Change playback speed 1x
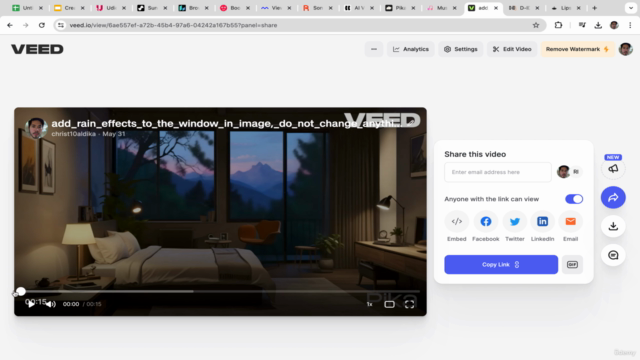The height and width of the screenshot is (360, 640). (x=369, y=304)
